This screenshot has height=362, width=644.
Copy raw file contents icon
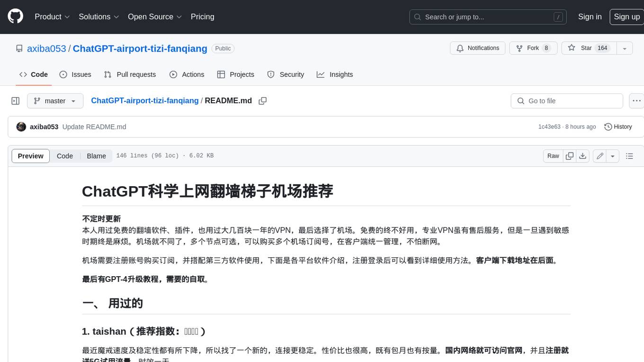coord(570,156)
